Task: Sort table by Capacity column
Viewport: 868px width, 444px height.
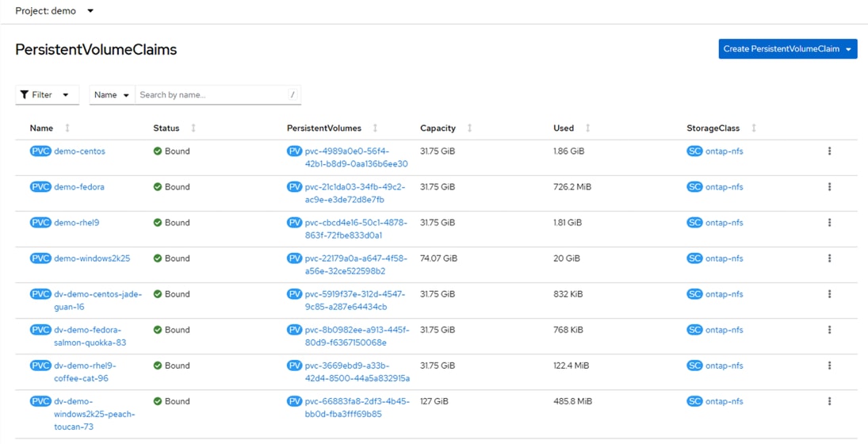Action: pos(438,128)
